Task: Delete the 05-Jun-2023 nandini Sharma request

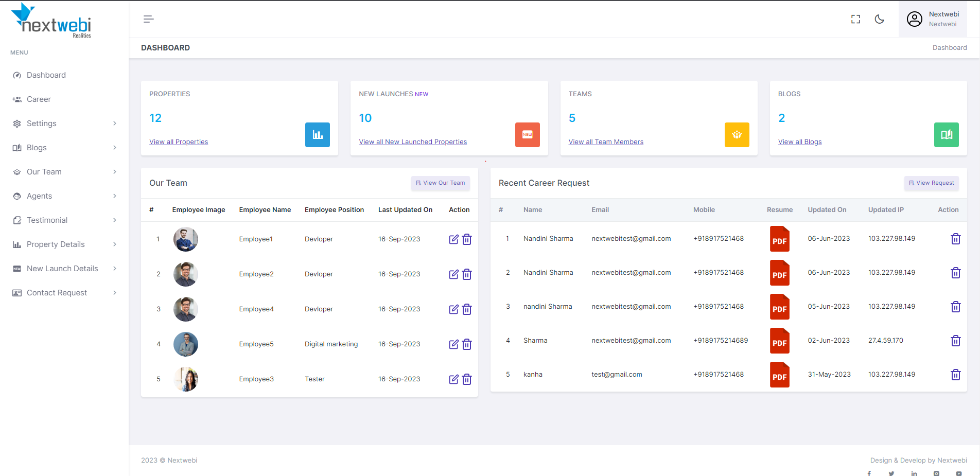Action: [956, 307]
